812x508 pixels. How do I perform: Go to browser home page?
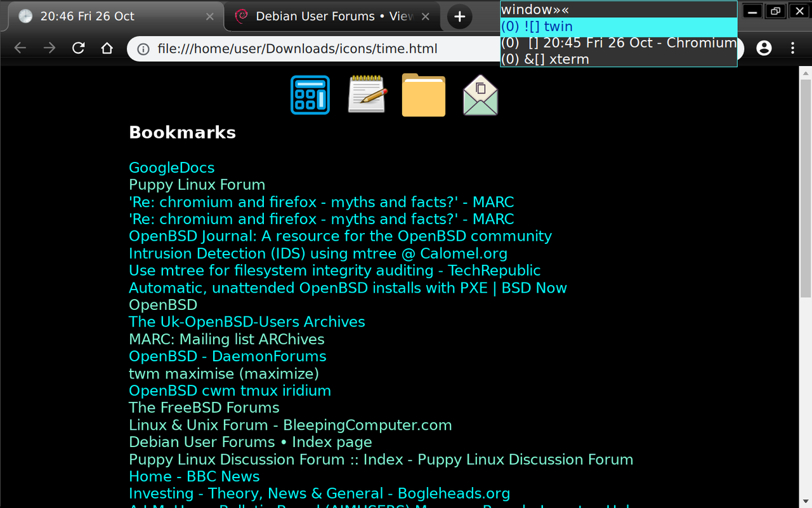pos(107,48)
